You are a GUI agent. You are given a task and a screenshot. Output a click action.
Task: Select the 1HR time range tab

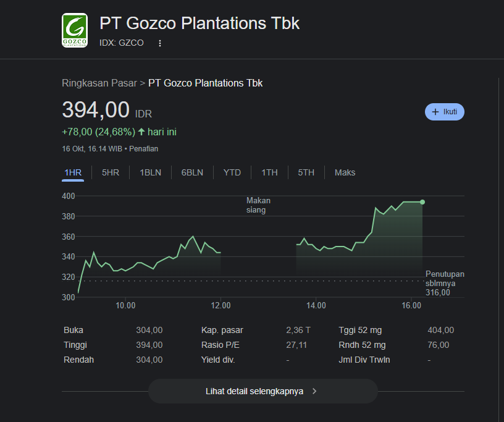click(x=73, y=172)
